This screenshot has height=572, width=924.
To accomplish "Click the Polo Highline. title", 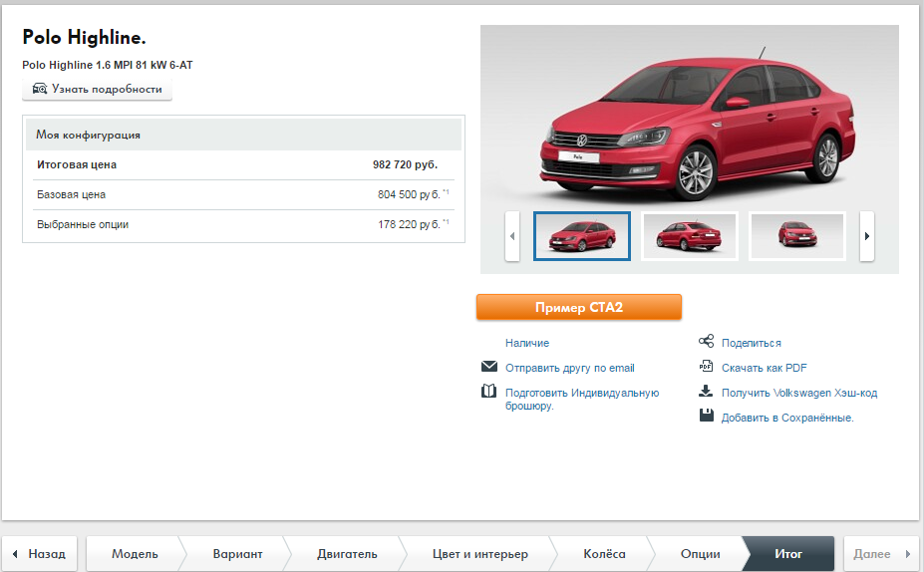I will click(x=85, y=37).
